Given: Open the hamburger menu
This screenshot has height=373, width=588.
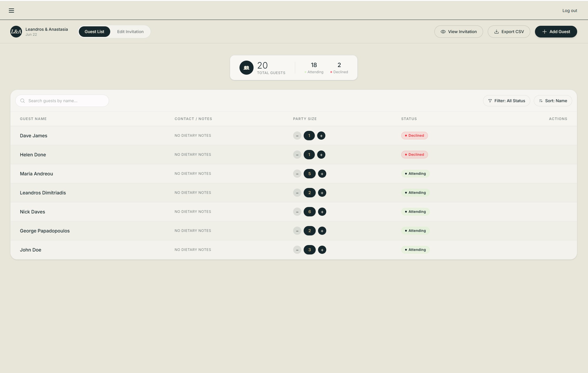Looking at the screenshot, I should coord(11,11).
